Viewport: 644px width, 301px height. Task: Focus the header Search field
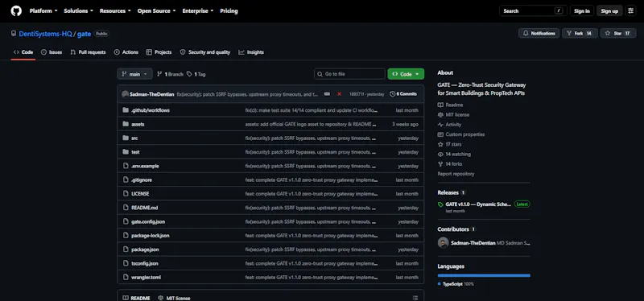pyautogui.click(x=533, y=11)
